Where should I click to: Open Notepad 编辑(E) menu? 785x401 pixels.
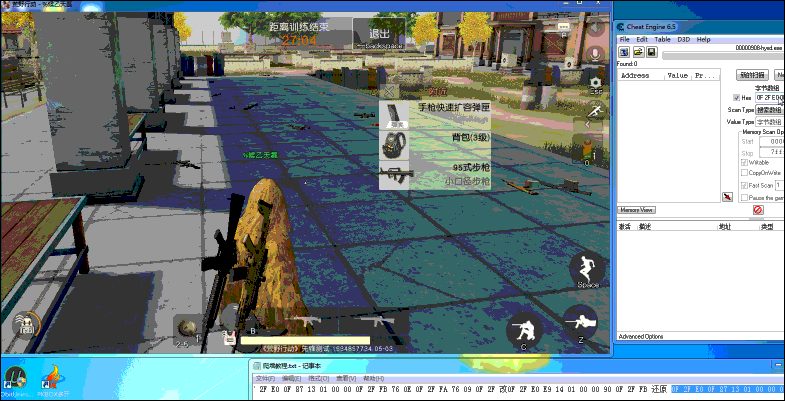tap(291, 378)
